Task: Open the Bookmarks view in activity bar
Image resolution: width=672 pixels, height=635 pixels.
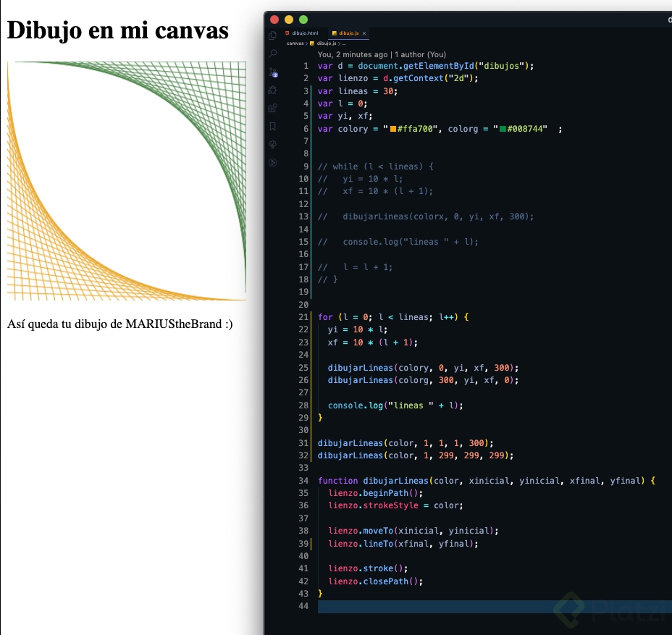Action: 272,127
